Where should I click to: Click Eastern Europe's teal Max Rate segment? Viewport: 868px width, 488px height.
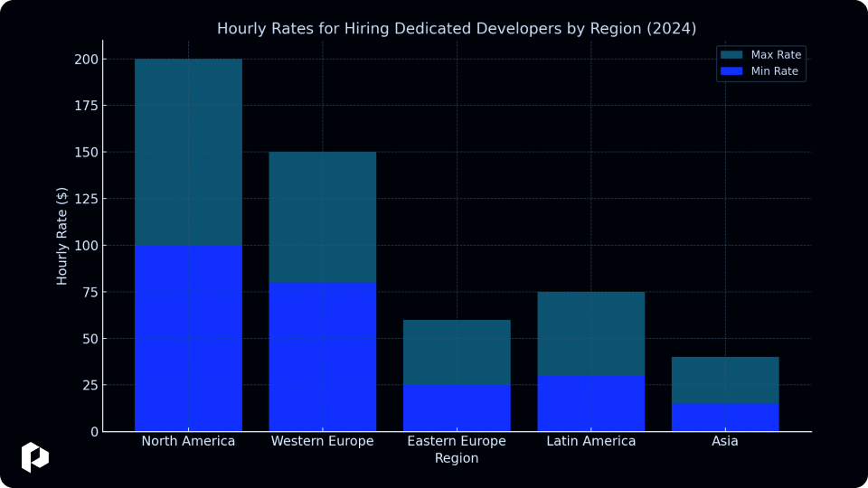click(x=457, y=352)
